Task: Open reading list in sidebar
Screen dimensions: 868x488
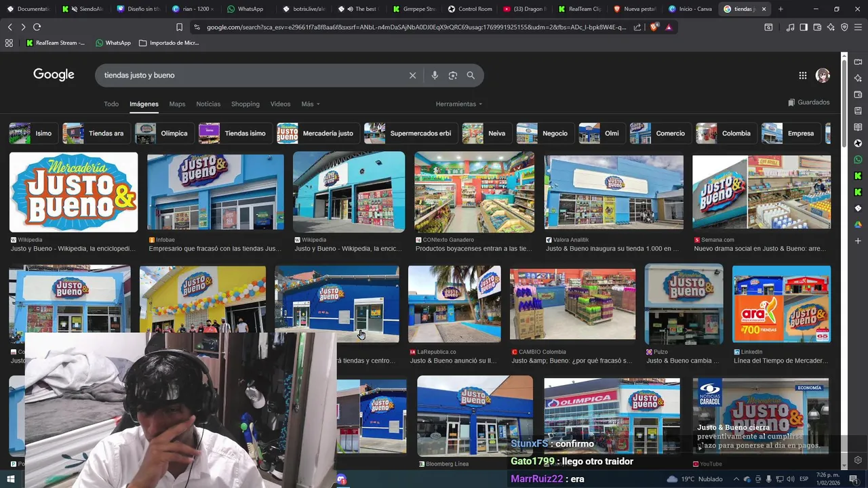Action: pyautogui.click(x=858, y=127)
